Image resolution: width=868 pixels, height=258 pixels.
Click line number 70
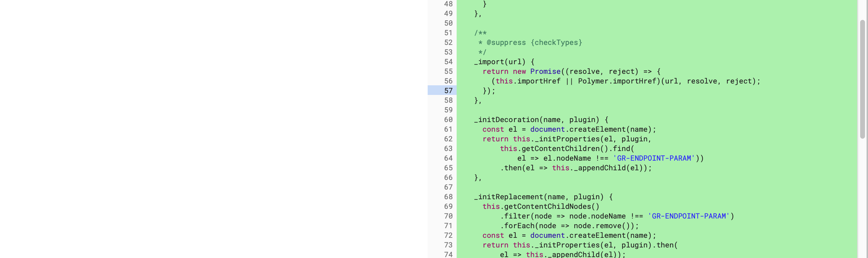tap(448, 216)
